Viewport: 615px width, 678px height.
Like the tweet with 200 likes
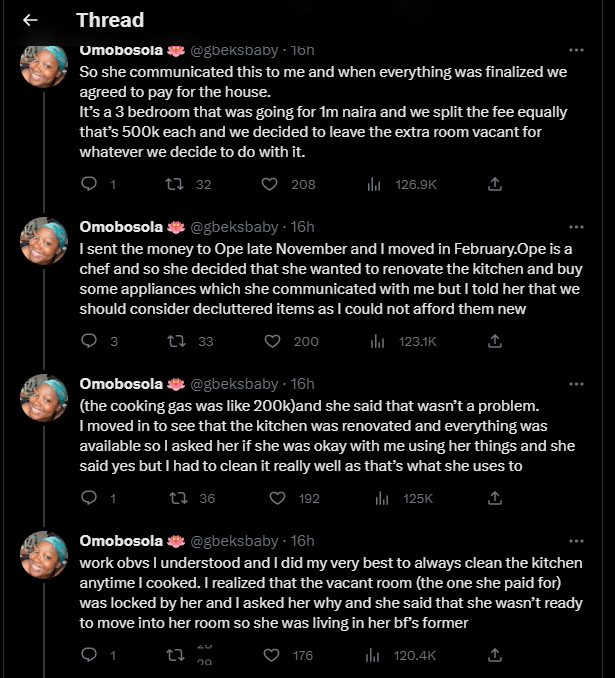click(x=272, y=341)
